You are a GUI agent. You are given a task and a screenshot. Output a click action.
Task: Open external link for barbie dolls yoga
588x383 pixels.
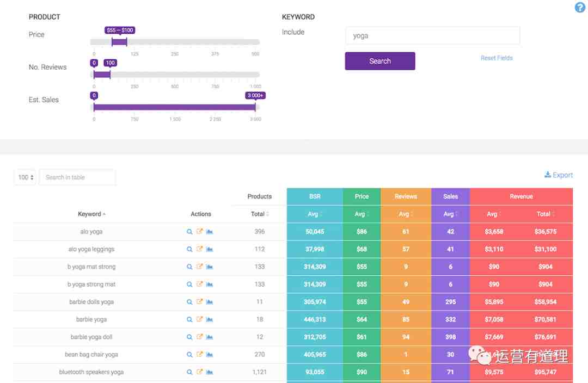[x=199, y=302]
